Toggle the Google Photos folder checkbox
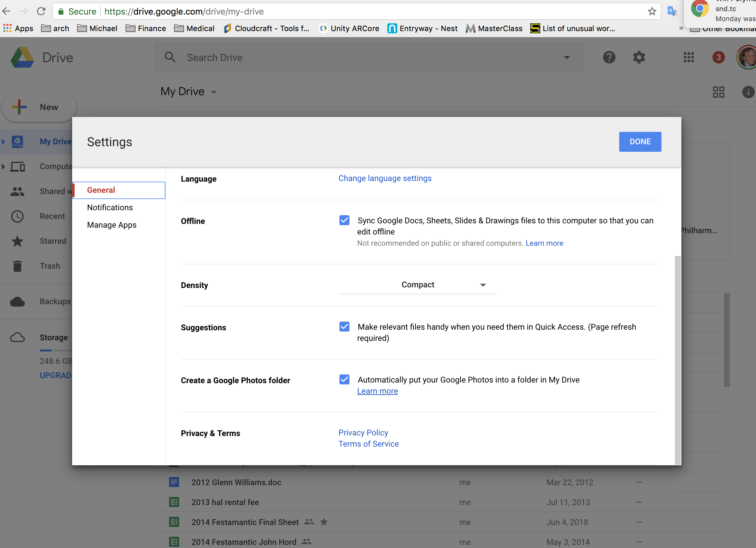Image resolution: width=756 pixels, height=548 pixels. [x=344, y=379]
